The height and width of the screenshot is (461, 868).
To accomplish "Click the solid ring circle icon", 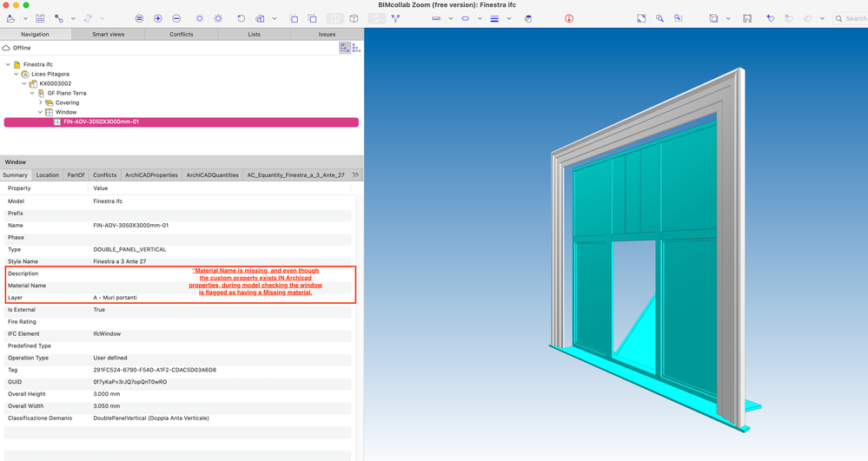I will pos(200,18).
